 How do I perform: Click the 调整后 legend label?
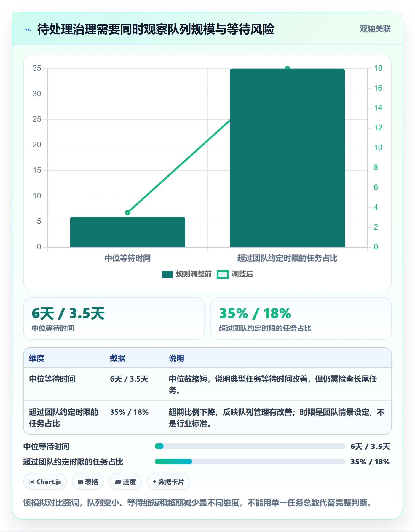coord(242,274)
